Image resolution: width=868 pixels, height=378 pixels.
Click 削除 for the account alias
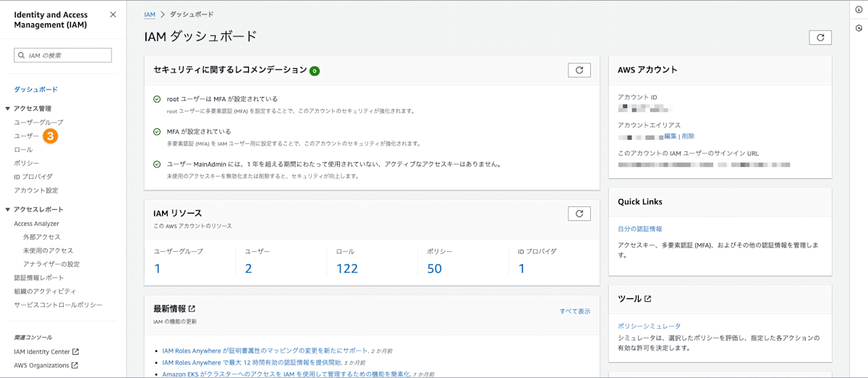point(688,136)
